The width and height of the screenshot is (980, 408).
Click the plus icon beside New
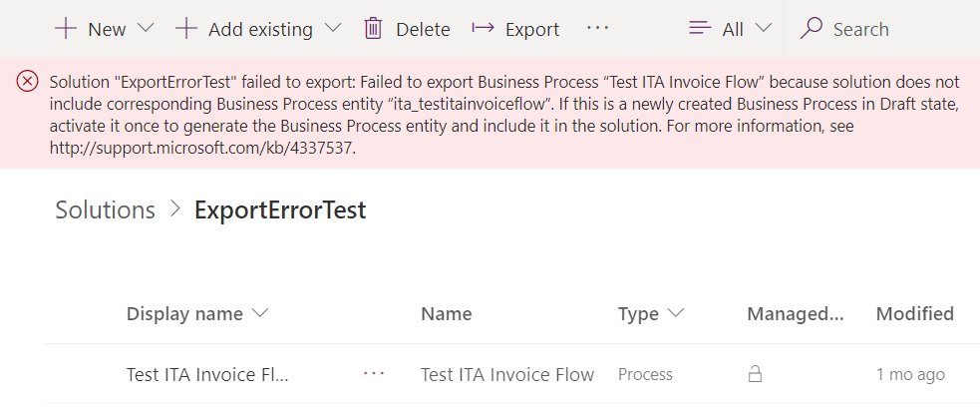tap(66, 29)
